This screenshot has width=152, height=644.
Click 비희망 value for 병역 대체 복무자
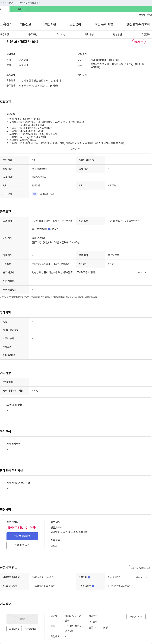click(x=35, y=390)
